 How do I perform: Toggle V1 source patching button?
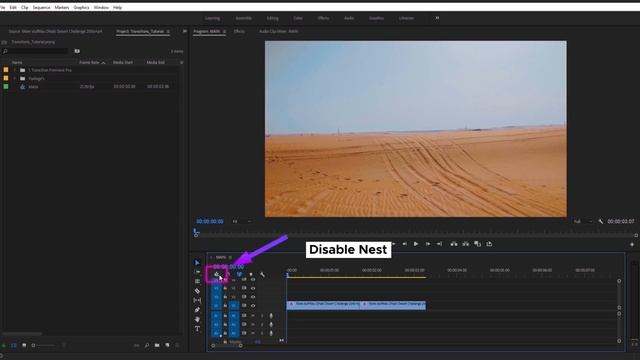[216, 305]
